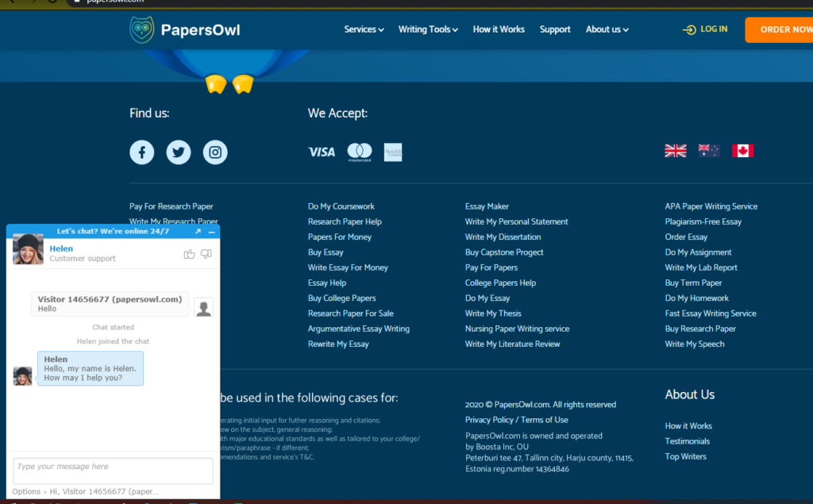The height and width of the screenshot is (504, 813).
Task: Open APA Paper Writing Service link
Action: click(711, 206)
